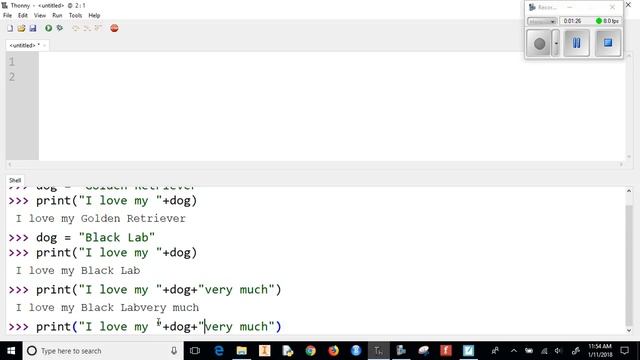The image size is (640, 360).
Task: Open Task View from the taskbar
Action: [195, 351]
